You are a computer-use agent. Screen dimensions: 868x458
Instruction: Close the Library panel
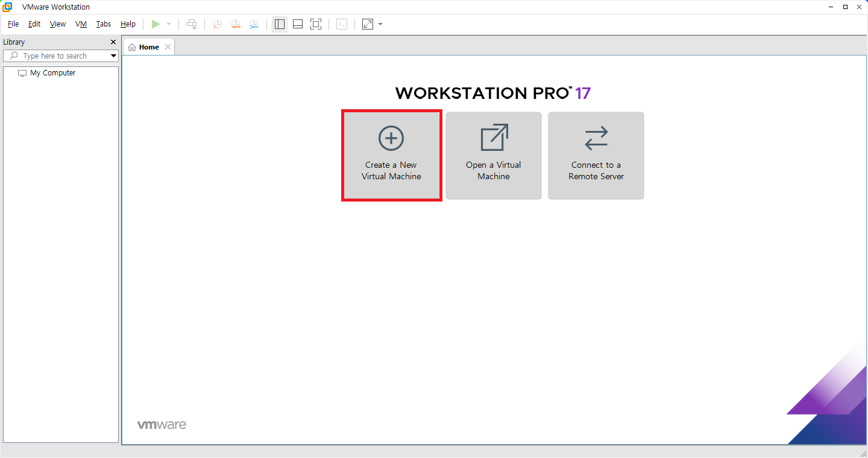point(113,42)
